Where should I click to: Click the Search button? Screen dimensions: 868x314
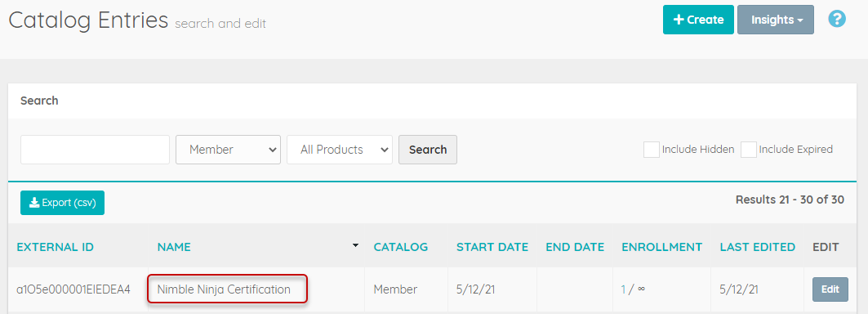pyautogui.click(x=428, y=150)
